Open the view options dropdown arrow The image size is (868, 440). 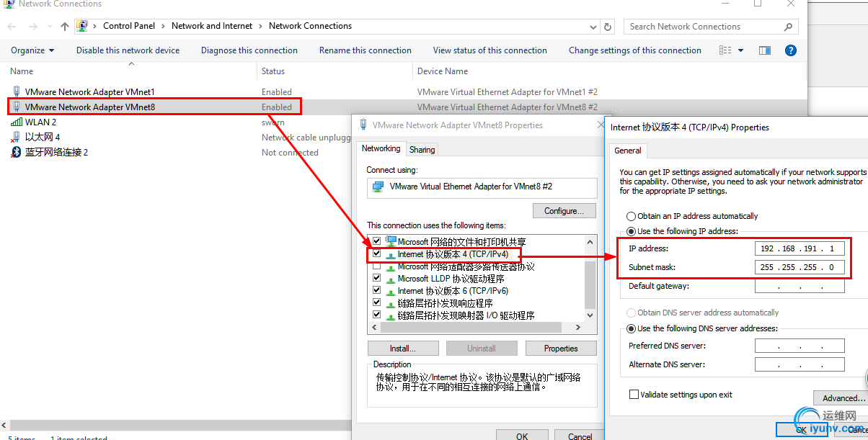click(x=741, y=50)
